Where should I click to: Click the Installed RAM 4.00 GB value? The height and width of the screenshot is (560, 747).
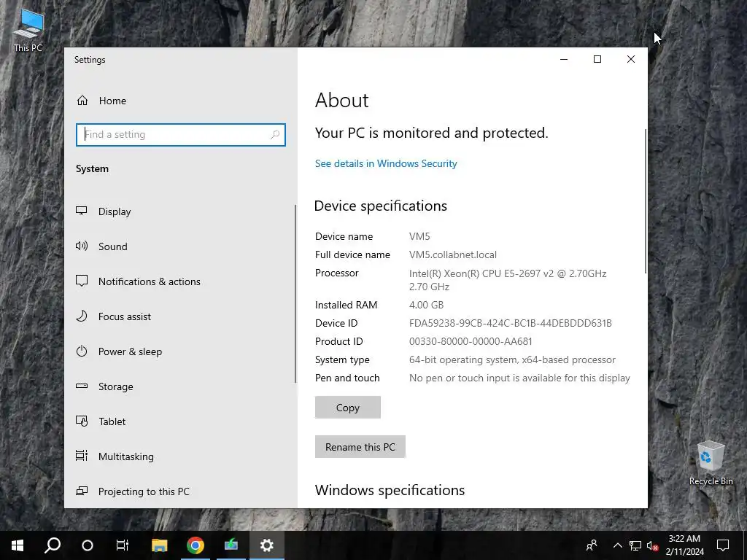tap(426, 305)
